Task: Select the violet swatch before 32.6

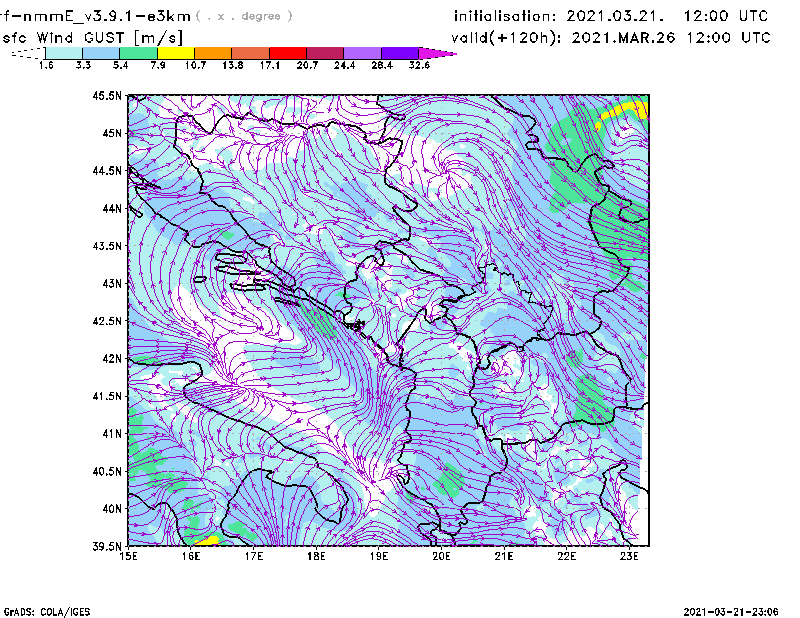Action: [x=399, y=53]
